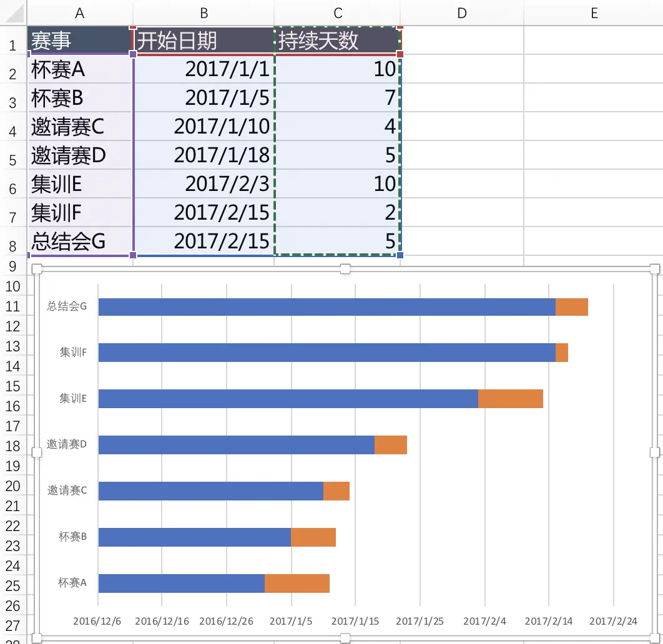Screen dimensions: 663x644
Task: Click orange bar of 总结会G in chart
Action: click(572, 307)
